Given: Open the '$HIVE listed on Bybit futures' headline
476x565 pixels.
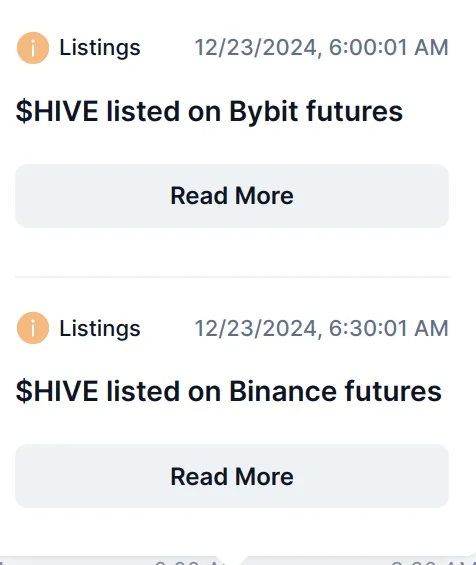Looking at the screenshot, I should tap(209, 112).
